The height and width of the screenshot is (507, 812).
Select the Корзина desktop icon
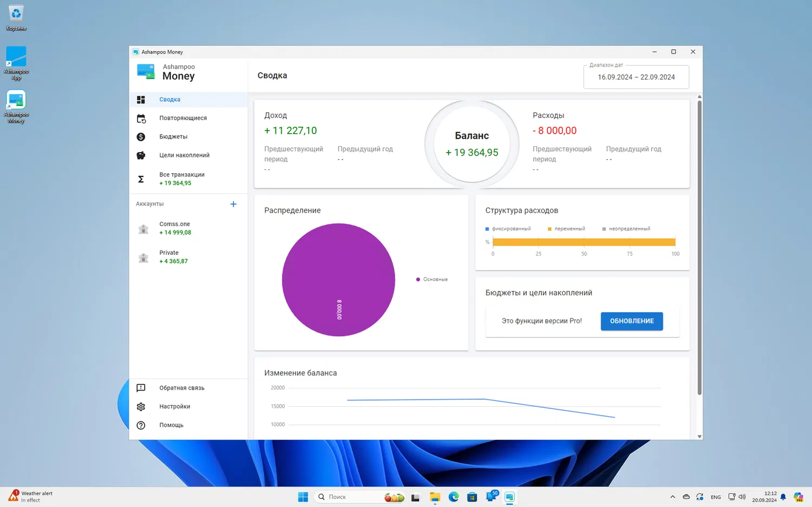[x=16, y=18]
